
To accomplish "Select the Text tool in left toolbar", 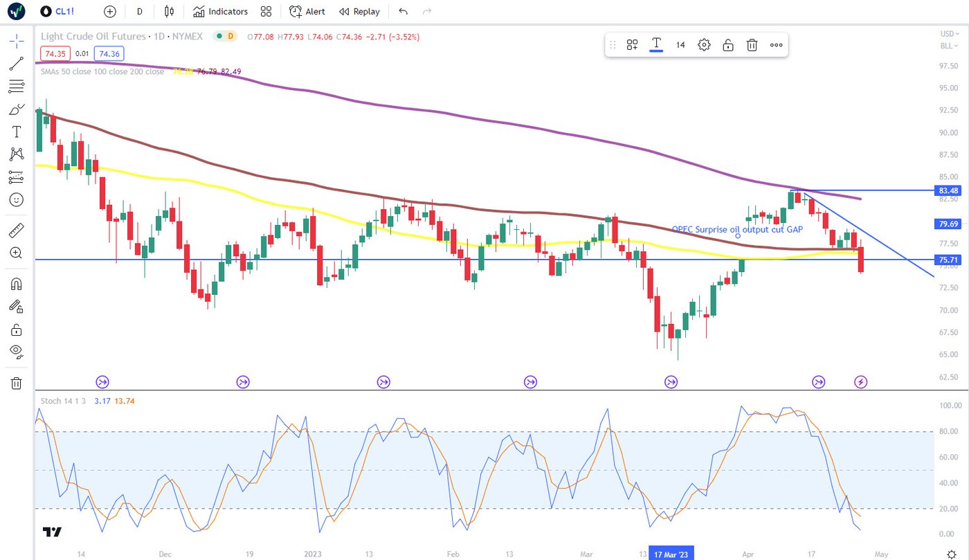I will (17, 132).
